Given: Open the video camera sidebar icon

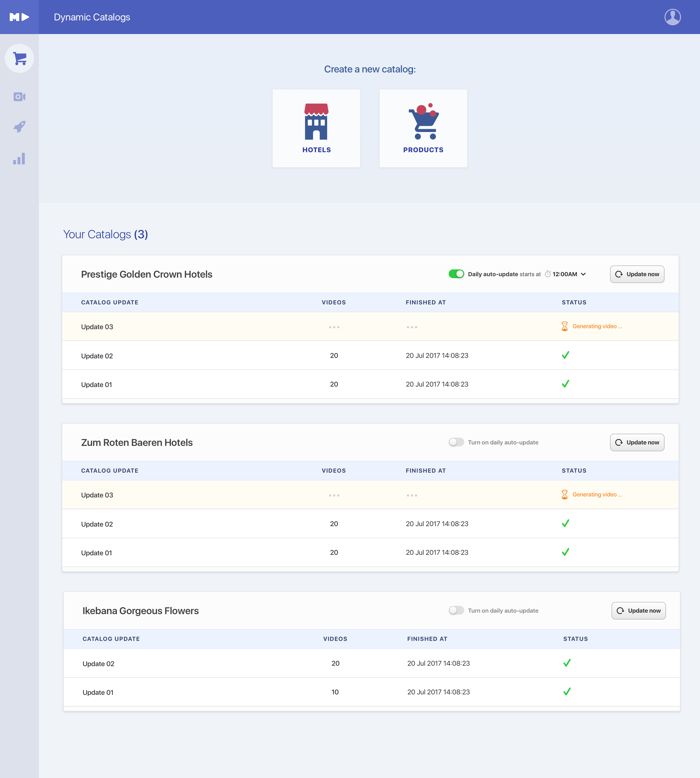Looking at the screenshot, I should tap(19, 97).
